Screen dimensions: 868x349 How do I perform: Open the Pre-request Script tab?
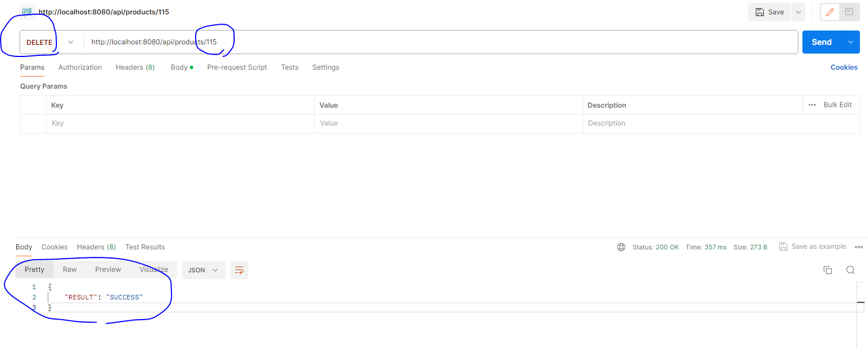pyautogui.click(x=237, y=67)
